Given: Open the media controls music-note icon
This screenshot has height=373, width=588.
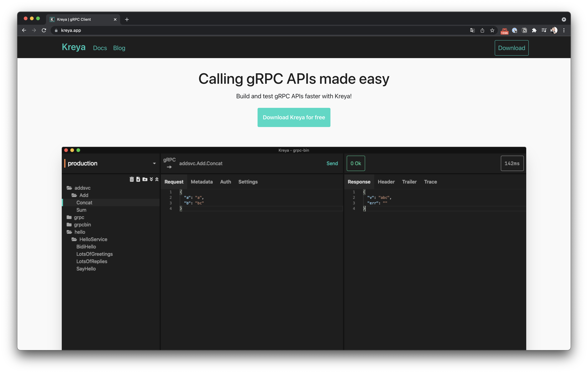Looking at the screenshot, I should [x=544, y=30].
